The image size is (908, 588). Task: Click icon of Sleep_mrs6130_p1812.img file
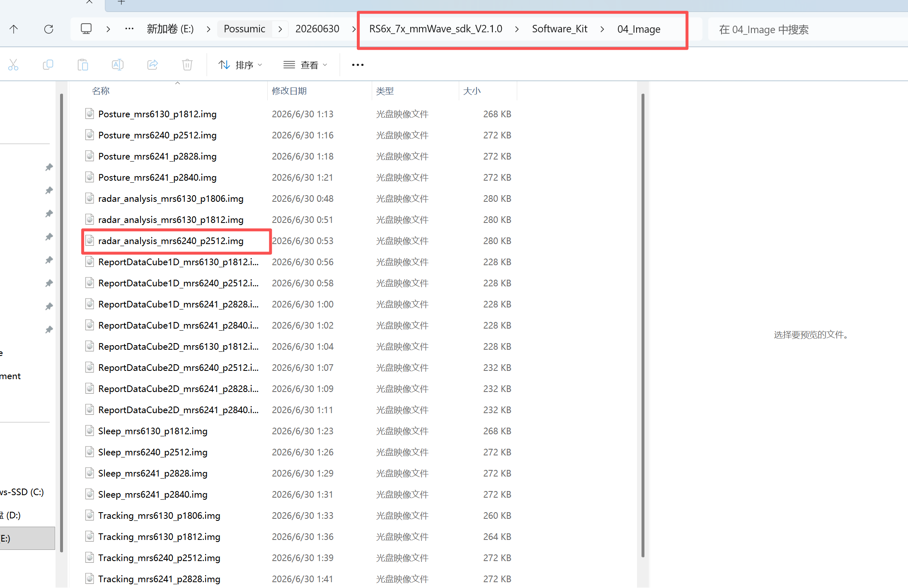coord(90,431)
